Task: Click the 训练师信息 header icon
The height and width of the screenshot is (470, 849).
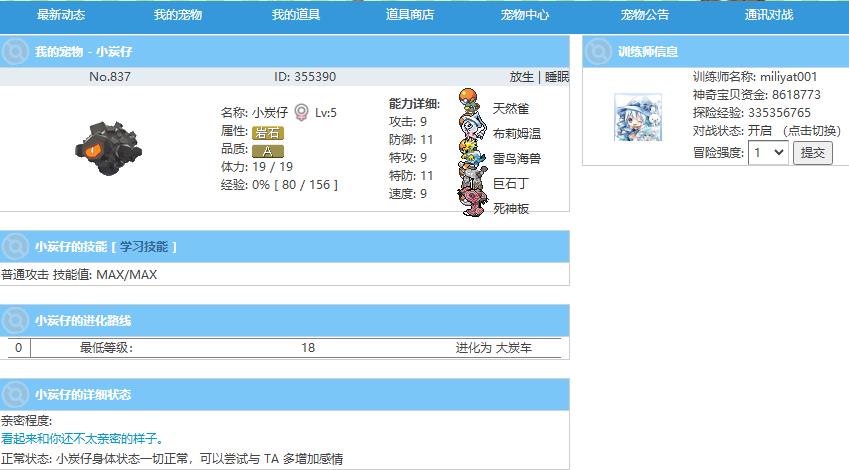Action: pos(598,51)
